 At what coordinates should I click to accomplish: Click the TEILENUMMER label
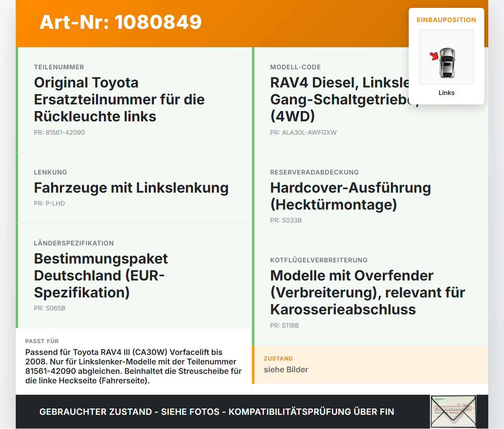(x=59, y=67)
